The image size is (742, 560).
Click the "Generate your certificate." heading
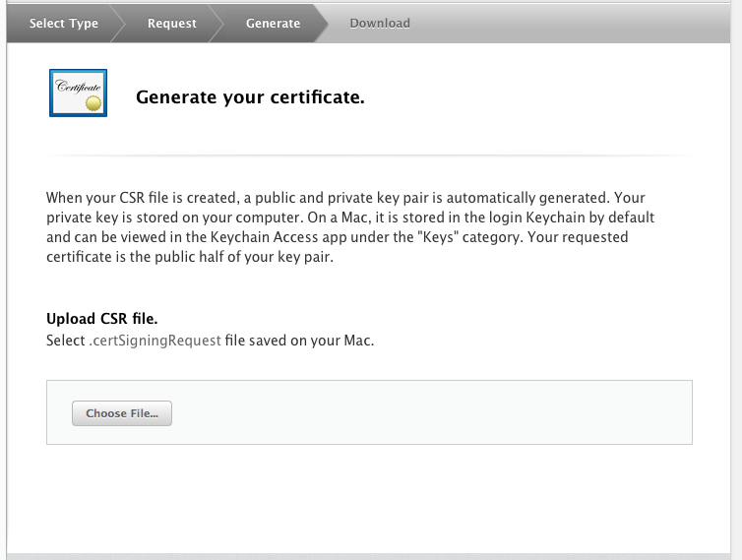click(250, 97)
